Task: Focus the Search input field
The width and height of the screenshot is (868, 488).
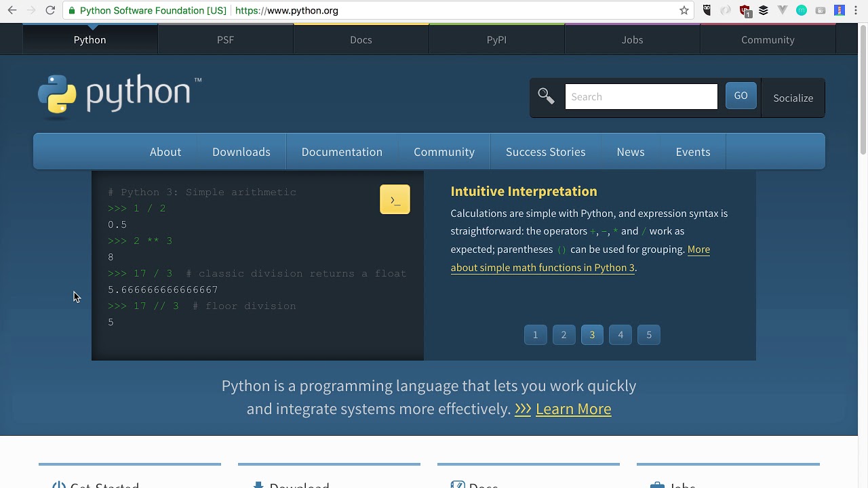Action: point(641,96)
